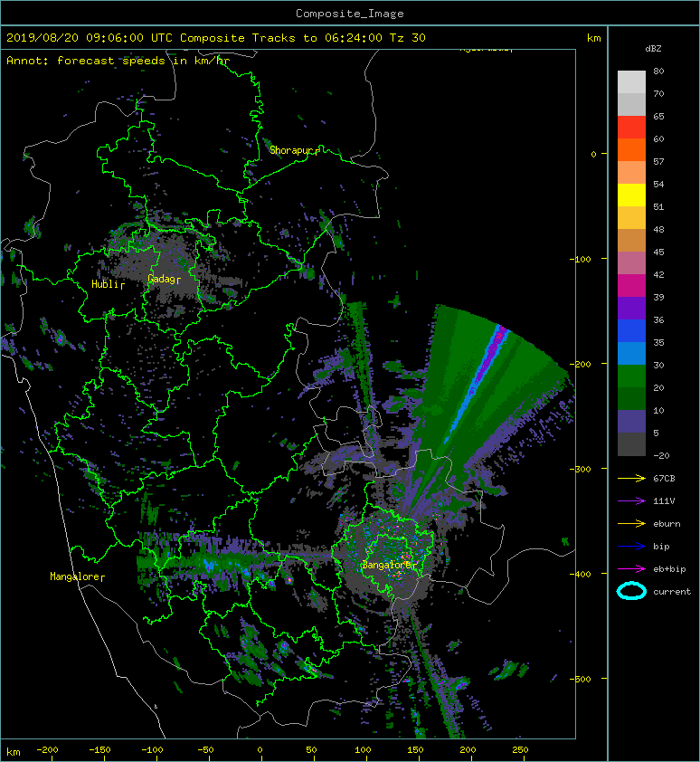Pick the deep orange band in the dBZ scale
Viewport: 700px width, 762px height.
631,150
